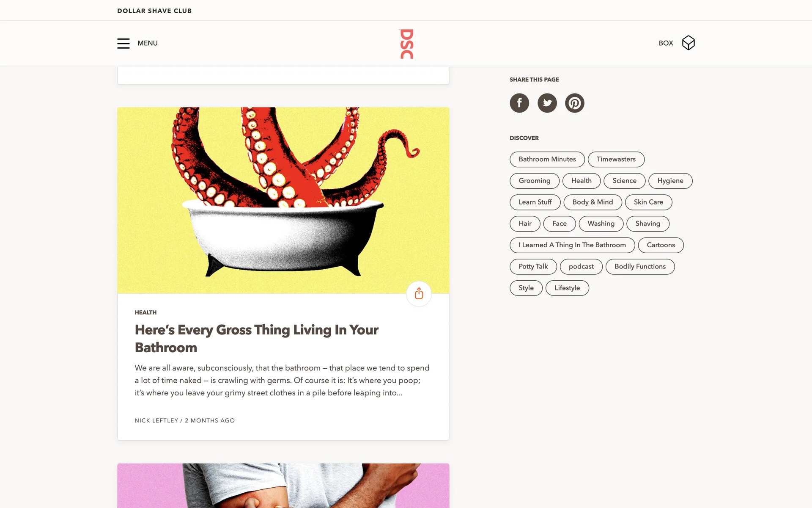The height and width of the screenshot is (508, 812).
Task: Pick the Bodily Functions tag
Action: tap(640, 266)
